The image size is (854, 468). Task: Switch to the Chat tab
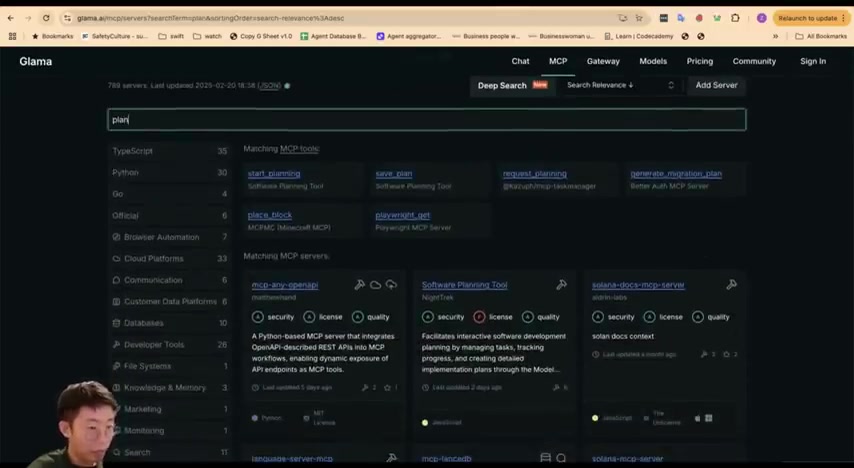[520, 61]
